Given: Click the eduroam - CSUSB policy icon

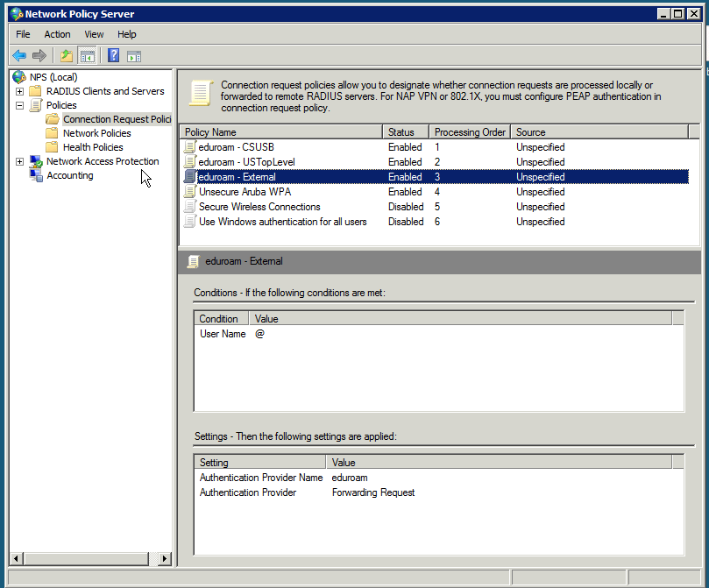Looking at the screenshot, I should tap(190, 147).
